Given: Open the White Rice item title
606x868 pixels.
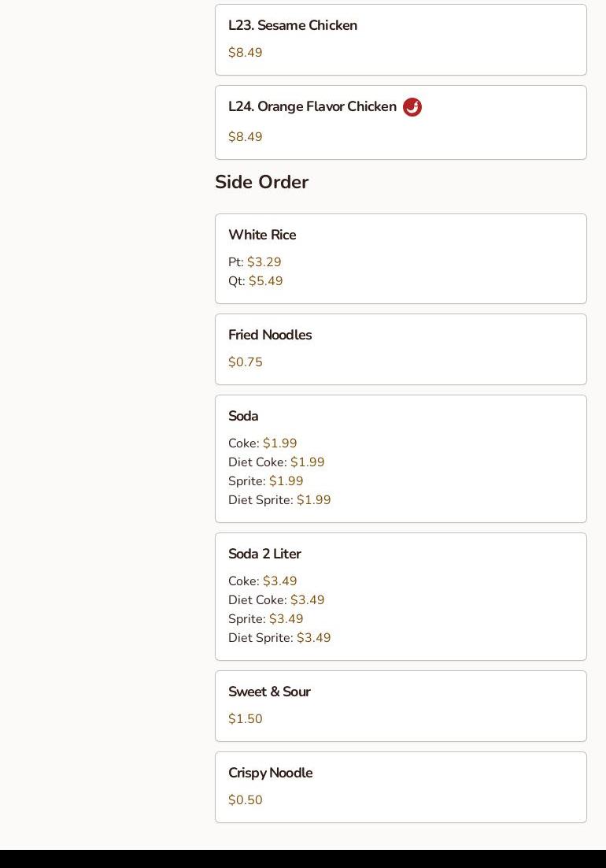Looking at the screenshot, I should [262, 236].
